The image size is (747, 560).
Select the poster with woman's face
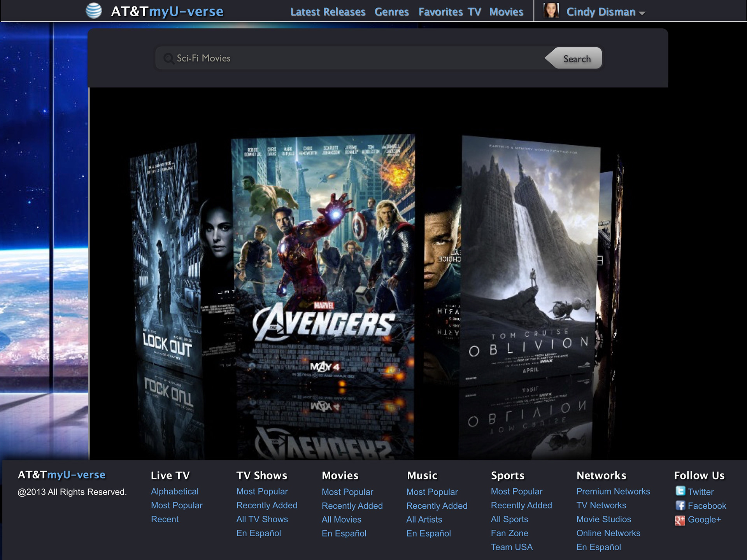click(x=217, y=280)
